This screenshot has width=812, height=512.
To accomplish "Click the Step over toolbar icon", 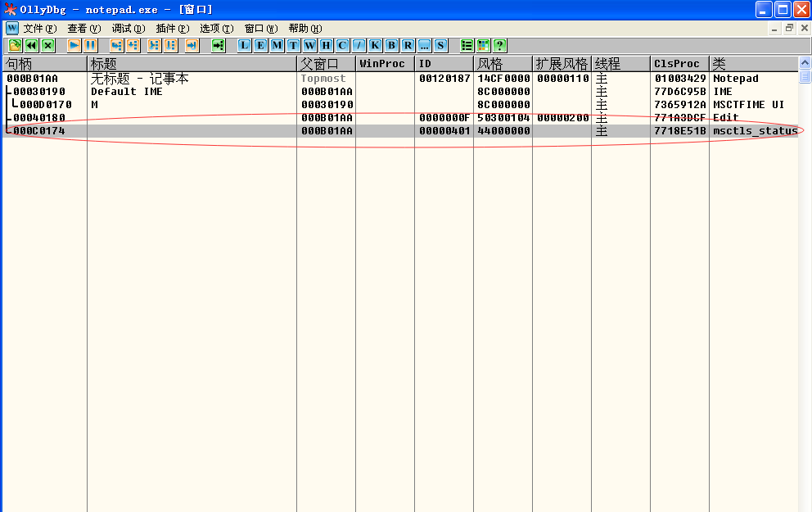I will click(133, 46).
